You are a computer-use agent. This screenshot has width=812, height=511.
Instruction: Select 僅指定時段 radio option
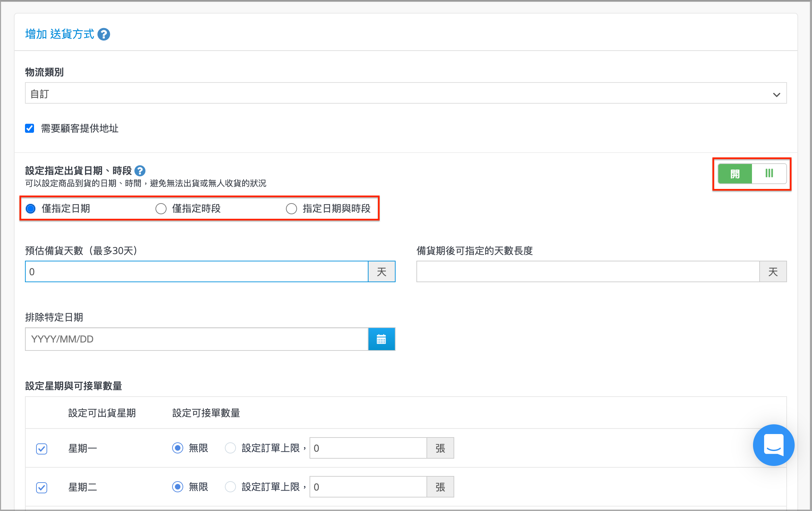coord(161,208)
